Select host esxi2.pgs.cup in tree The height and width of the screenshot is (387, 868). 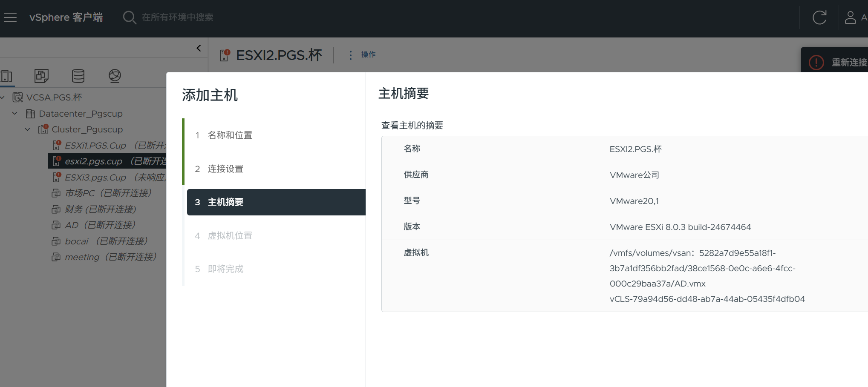tap(93, 161)
